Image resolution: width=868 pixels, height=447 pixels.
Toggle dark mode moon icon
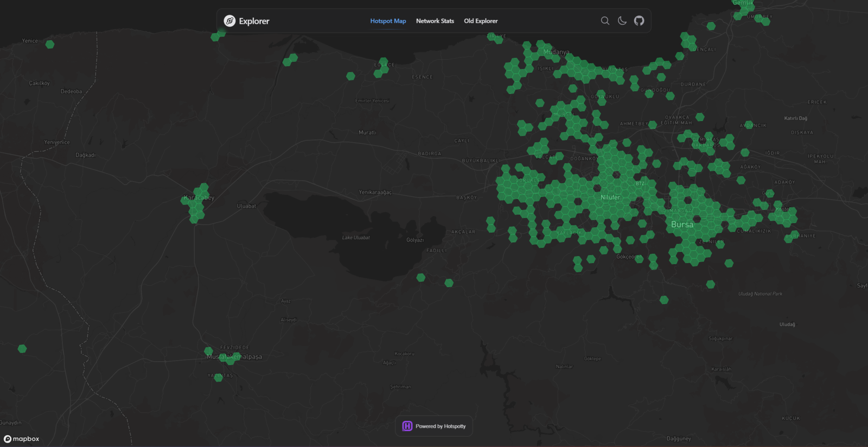pyautogui.click(x=622, y=21)
